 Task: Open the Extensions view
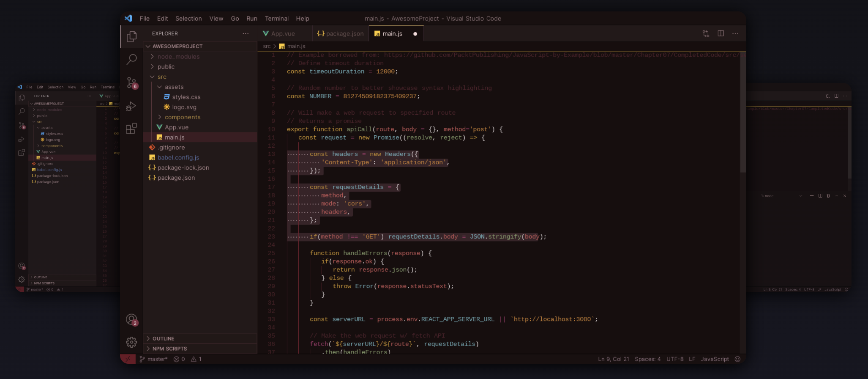coord(131,128)
